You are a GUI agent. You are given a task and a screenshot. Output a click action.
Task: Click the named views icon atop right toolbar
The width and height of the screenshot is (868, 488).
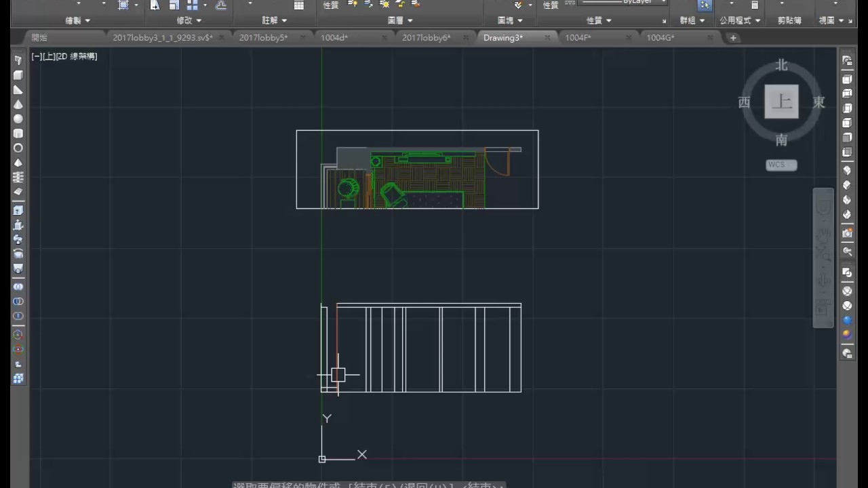click(x=847, y=61)
